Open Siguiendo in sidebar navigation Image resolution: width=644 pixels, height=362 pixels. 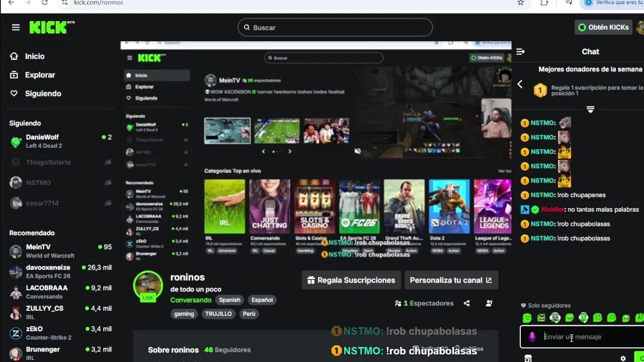click(x=43, y=94)
